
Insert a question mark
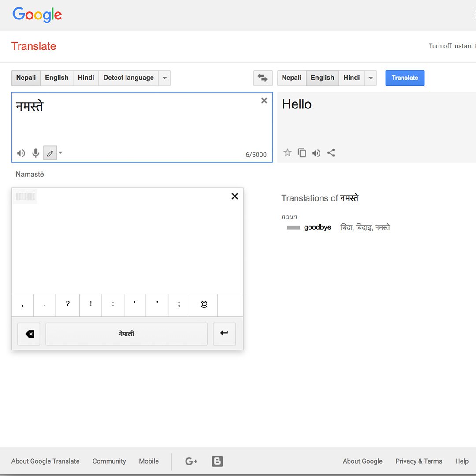(x=68, y=305)
